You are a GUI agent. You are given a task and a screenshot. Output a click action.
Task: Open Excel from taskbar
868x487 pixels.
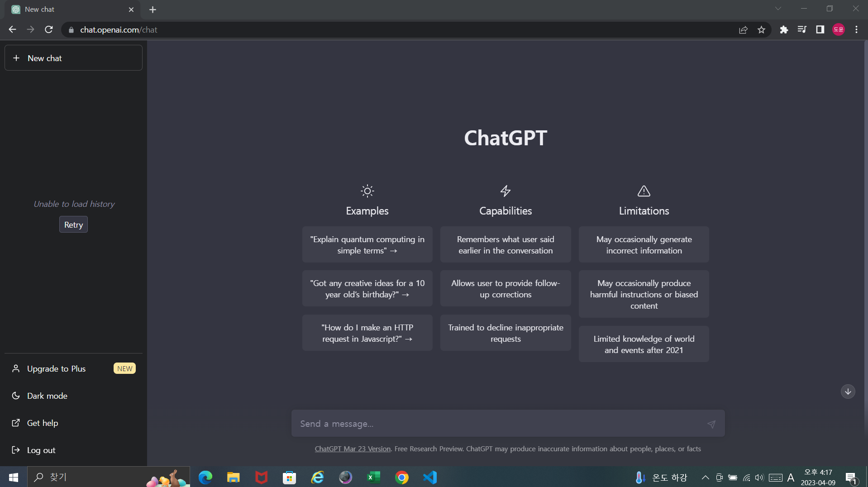pos(374,477)
